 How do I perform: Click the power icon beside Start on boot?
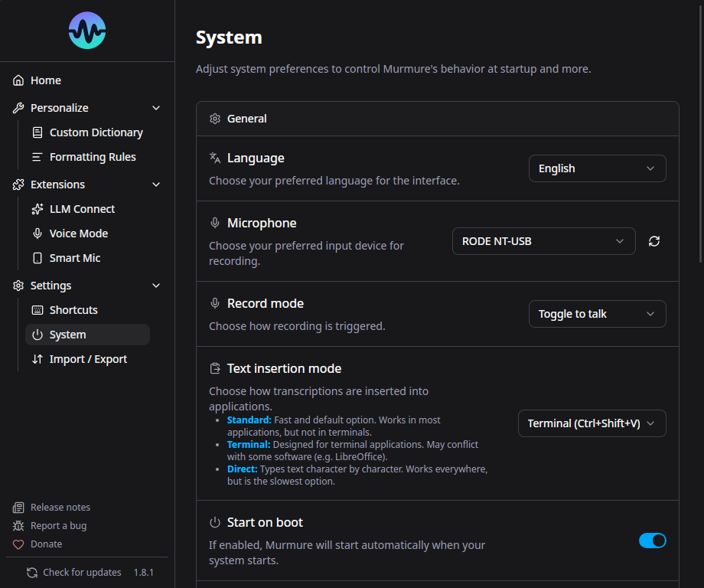213,521
